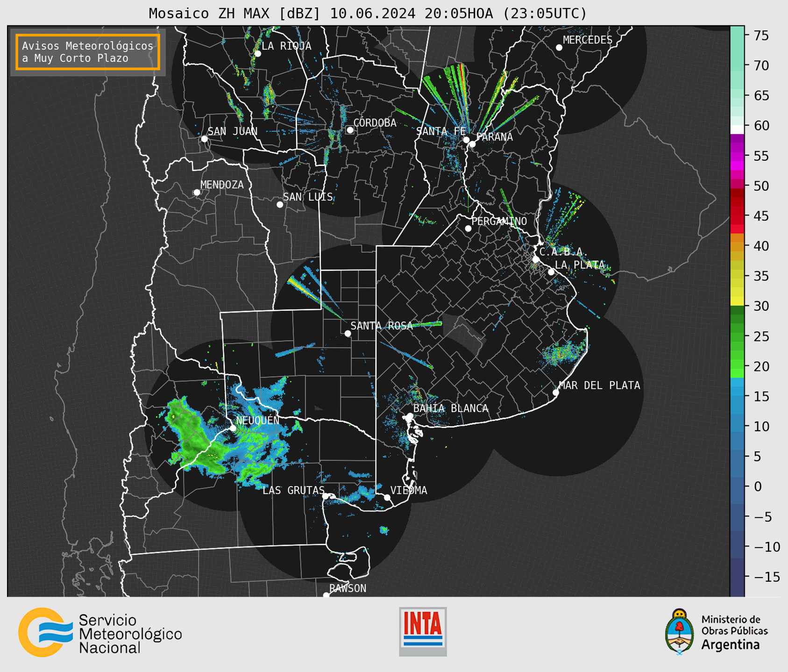
Task: Click the BAHIA BLANCA label text
Action: [451, 408]
